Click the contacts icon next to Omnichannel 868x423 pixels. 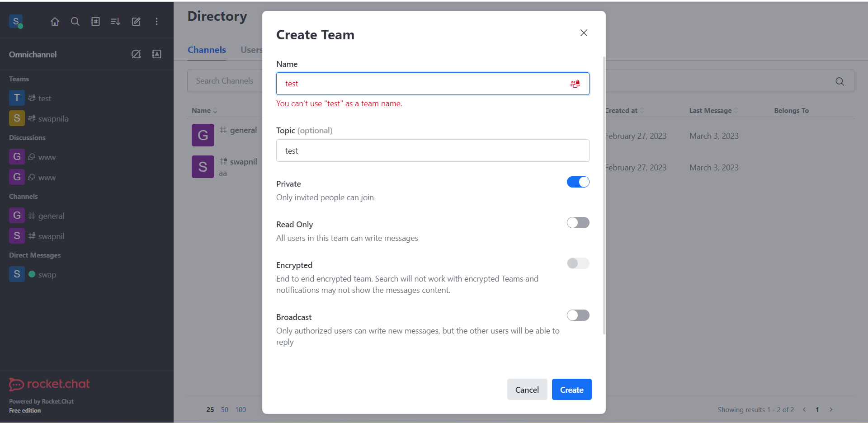coord(156,54)
